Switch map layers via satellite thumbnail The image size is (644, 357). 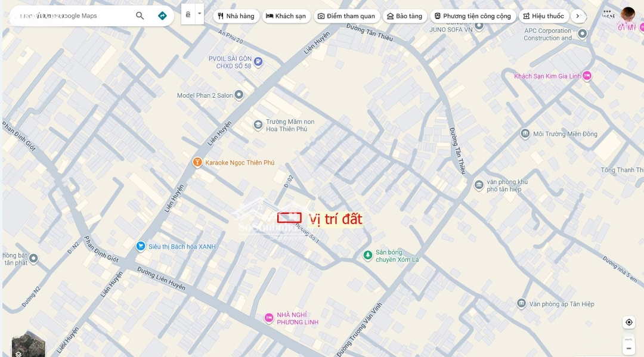pyautogui.click(x=29, y=344)
